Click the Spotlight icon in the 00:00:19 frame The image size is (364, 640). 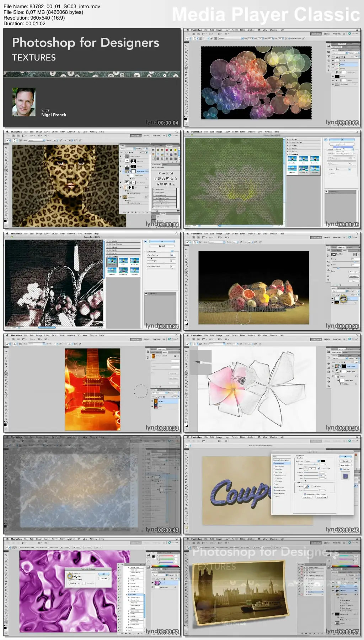pyautogui.click(x=357, y=132)
